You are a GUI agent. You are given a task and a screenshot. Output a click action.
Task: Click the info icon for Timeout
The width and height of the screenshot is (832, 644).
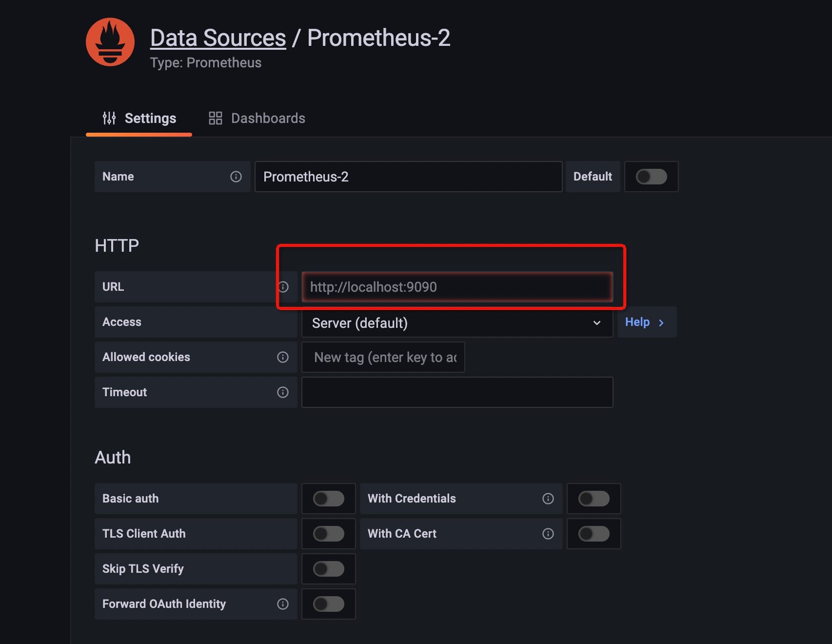pos(283,392)
